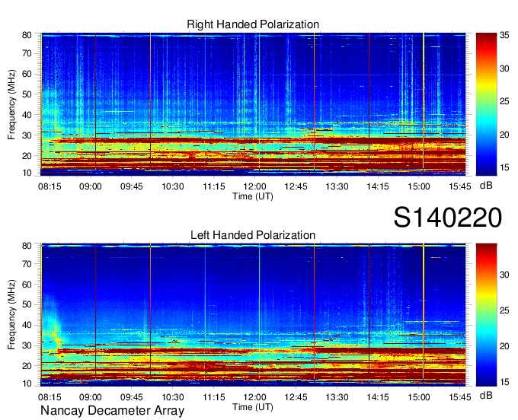This screenshot has width=518, height=420.
Task: Click 70 frequency tick of Left Handed plot
Action: pyautogui.click(x=27, y=264)
